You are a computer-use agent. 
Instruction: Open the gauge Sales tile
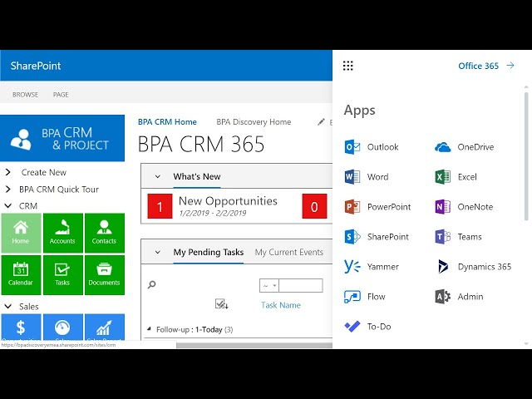tap(63, 327)
